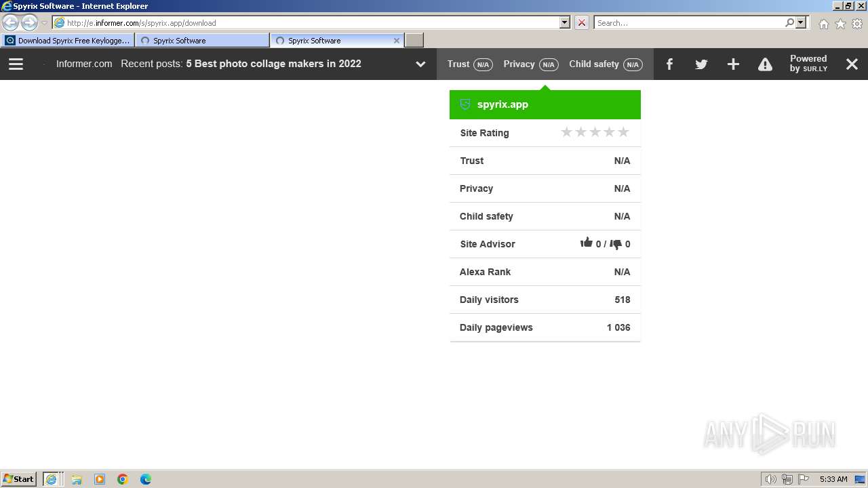Close the active Spyrix Software tab
The image size is (868, 488).
[397, 41]
